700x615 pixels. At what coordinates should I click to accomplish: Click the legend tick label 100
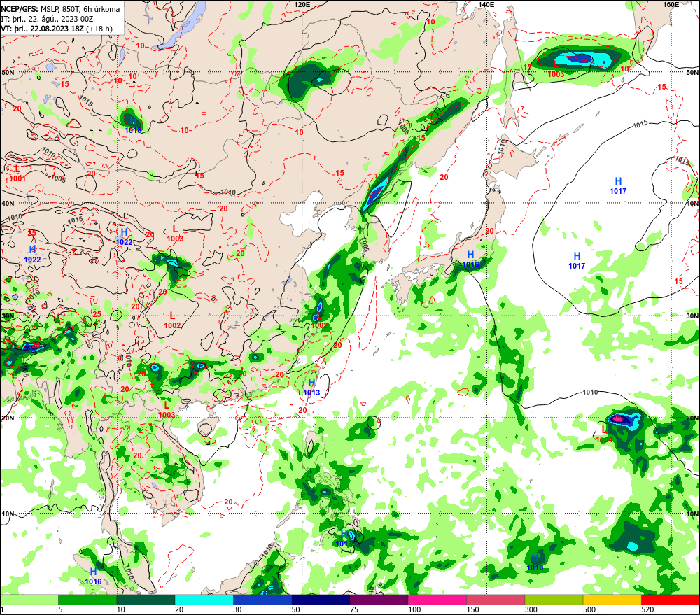[414, 609]
